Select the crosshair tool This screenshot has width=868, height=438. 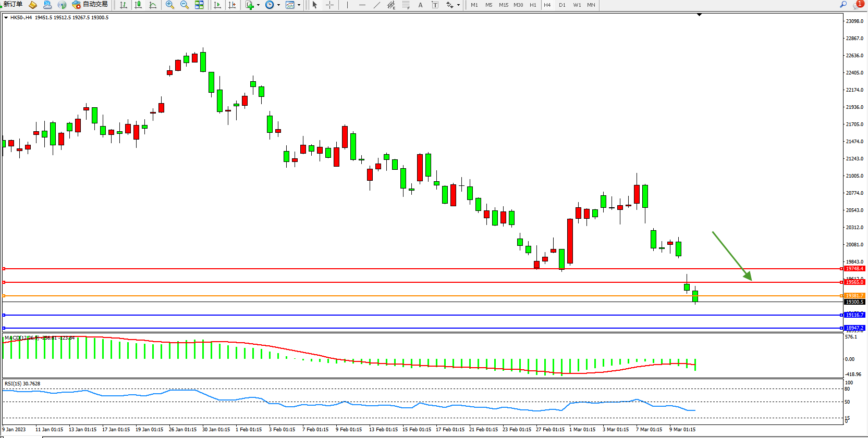tap(330, 5)
